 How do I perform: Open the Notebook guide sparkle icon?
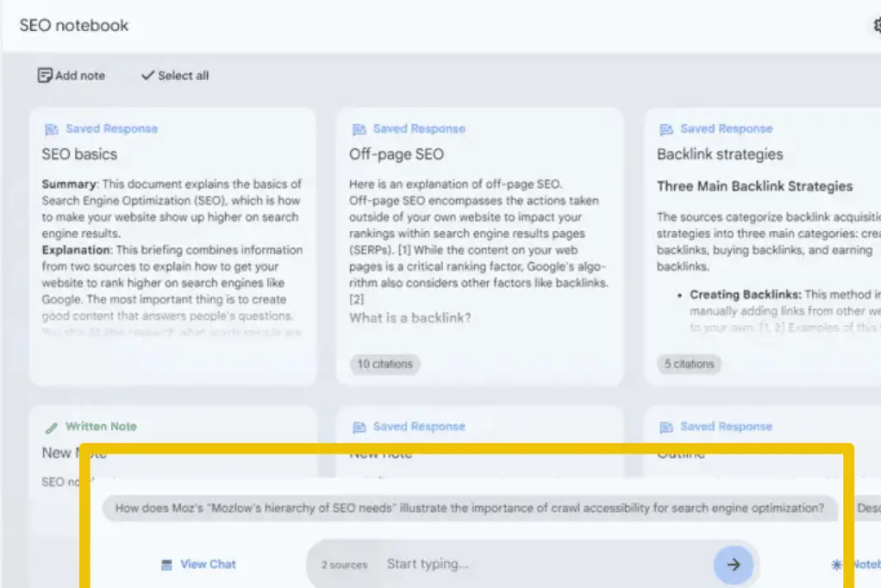pyautogui.click(x=836, y=565)
